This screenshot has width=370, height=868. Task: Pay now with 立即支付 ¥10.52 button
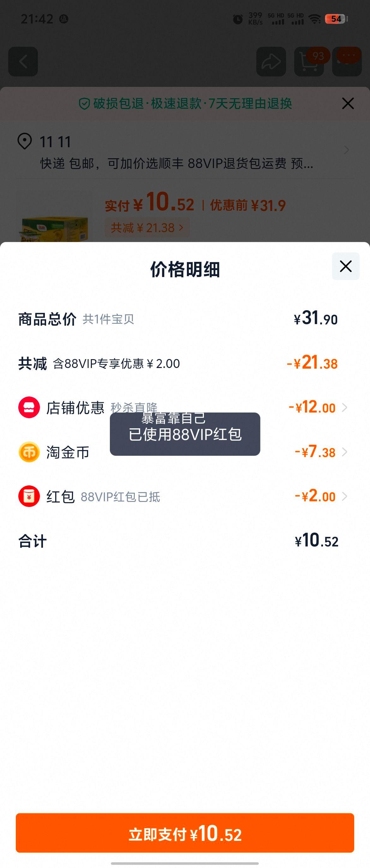tap(185, 833)
